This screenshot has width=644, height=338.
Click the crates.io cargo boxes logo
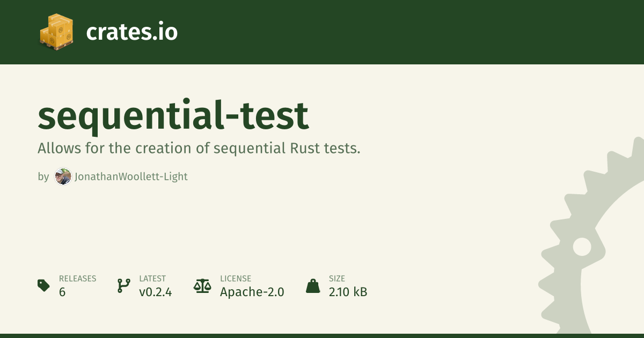click(x=56, y=32)
